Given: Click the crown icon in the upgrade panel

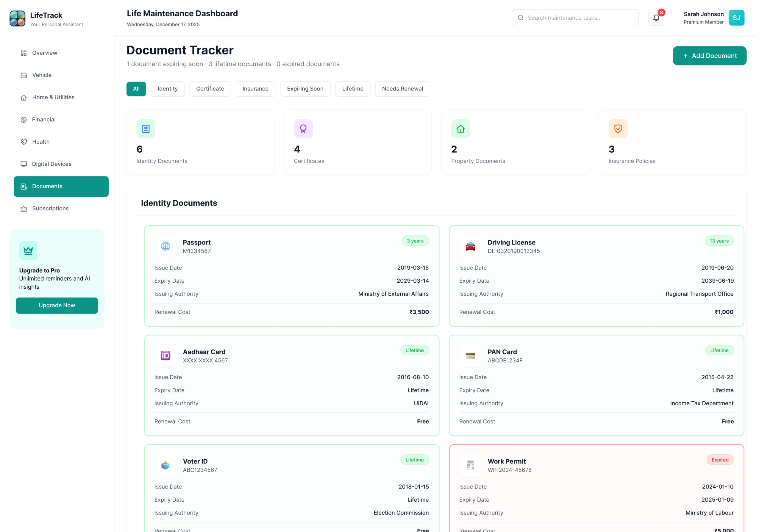Looking at the screenshot, I should 28,251.
